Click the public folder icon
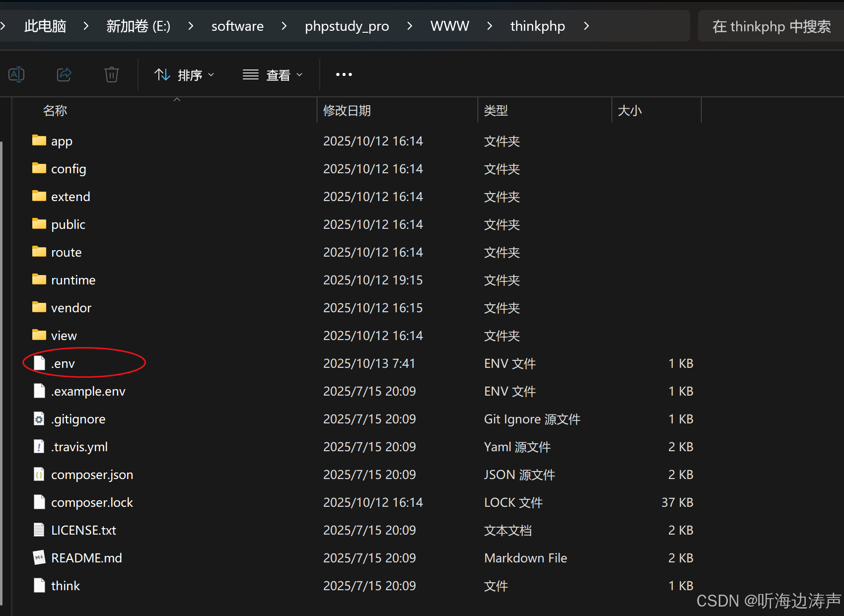 pyautogui.click(x=39, y=224)
